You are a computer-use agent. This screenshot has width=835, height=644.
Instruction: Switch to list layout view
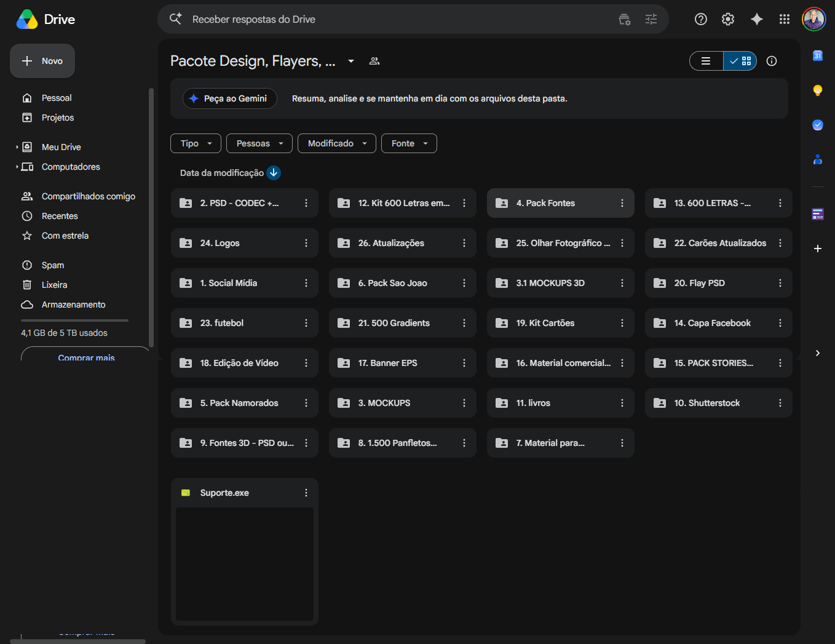point(706,61)
